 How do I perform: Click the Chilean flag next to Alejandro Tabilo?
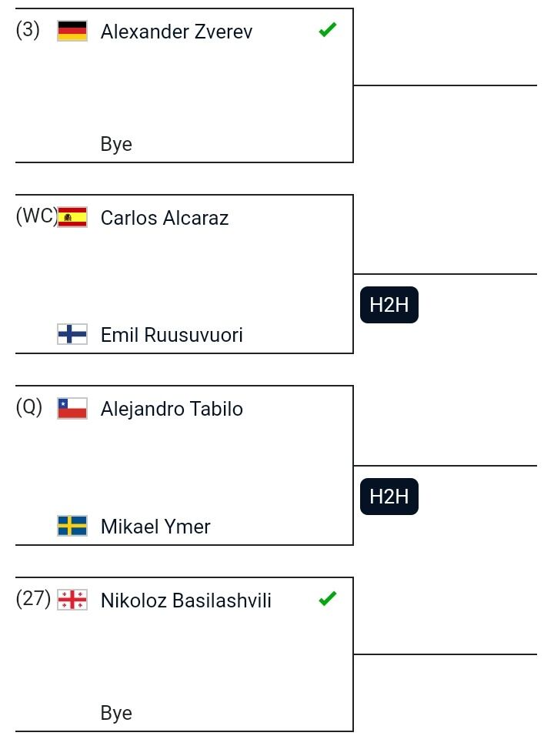click(x=72, y=408)
